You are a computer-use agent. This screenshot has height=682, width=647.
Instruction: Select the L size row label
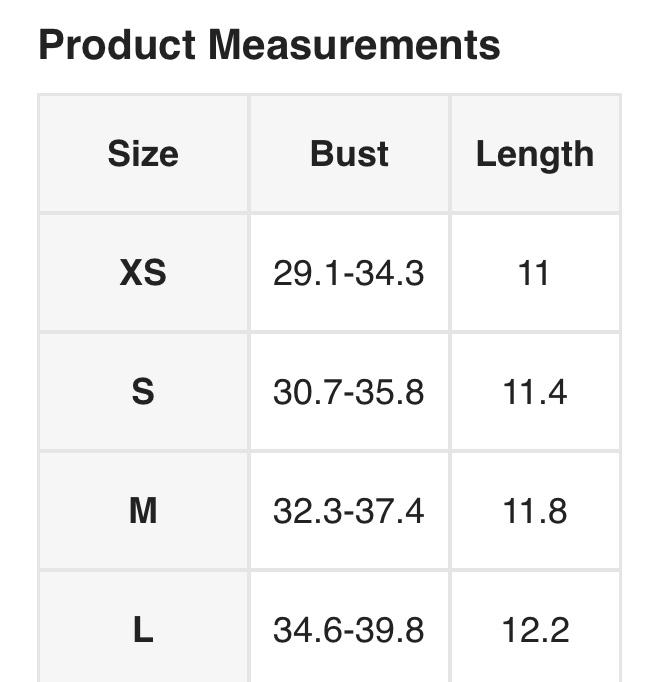click(x=143, y=630)
